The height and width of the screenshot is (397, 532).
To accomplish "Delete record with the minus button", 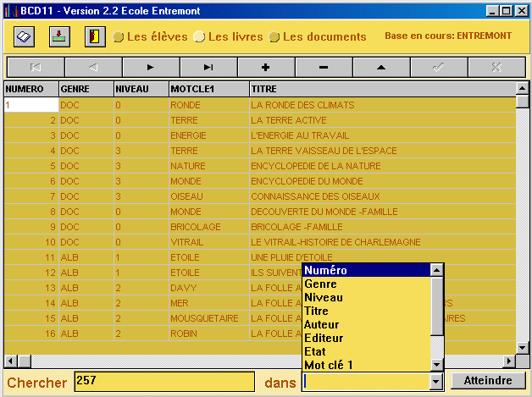I will (324, 67).
